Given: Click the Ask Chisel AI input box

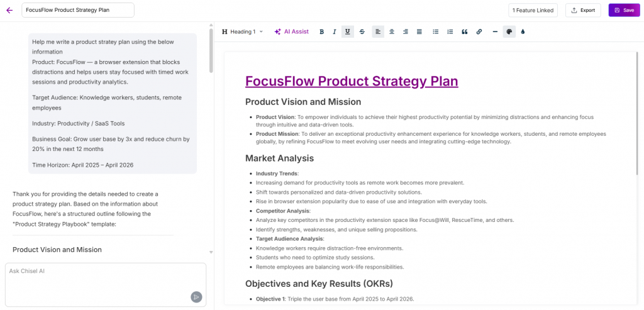Looking at the screenshot, I should 106,285.
